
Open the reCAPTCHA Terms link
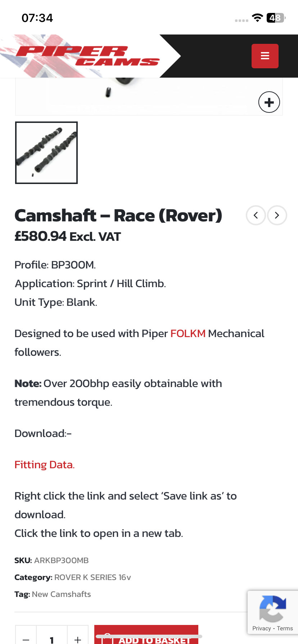[x=285, y=628]
